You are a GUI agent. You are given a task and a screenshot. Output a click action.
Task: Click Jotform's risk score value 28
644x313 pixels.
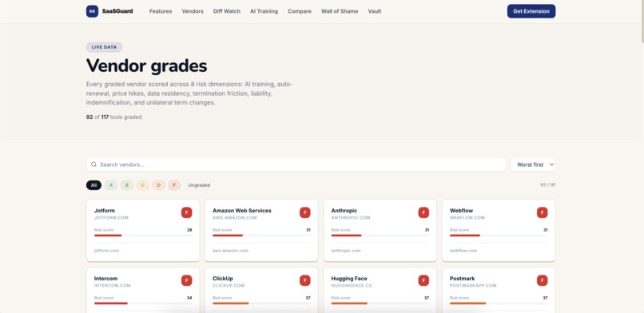tap(189, 230)
